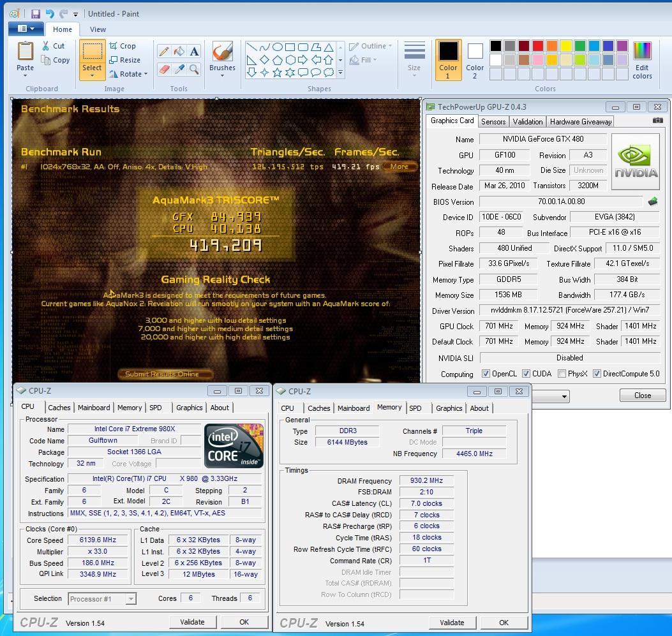The height and width of the screenshot is (636, 672).
Task: Click the Save icon in quick access toolbar
Action: (x=36, y=13)
